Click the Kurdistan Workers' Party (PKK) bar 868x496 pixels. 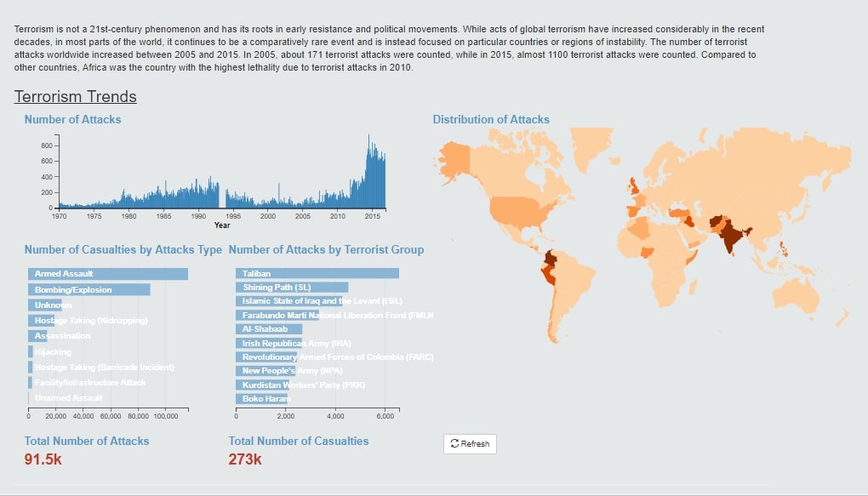262,385
